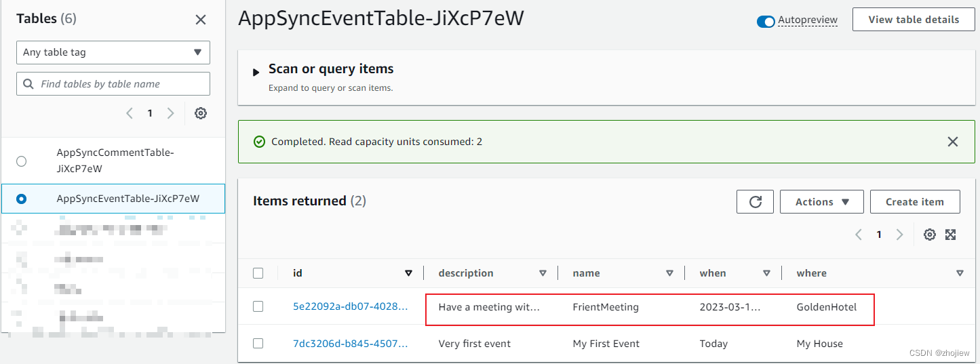
Task: Refresh the items returned list
Action: tap(756, 202)
